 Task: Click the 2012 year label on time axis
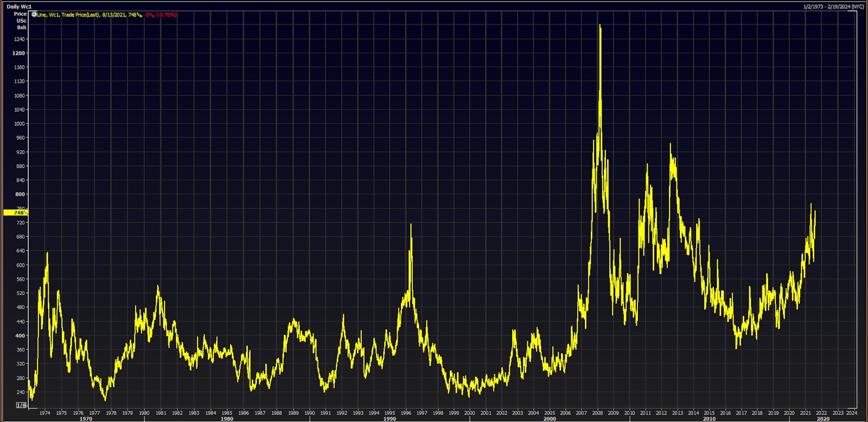(661, 413)
